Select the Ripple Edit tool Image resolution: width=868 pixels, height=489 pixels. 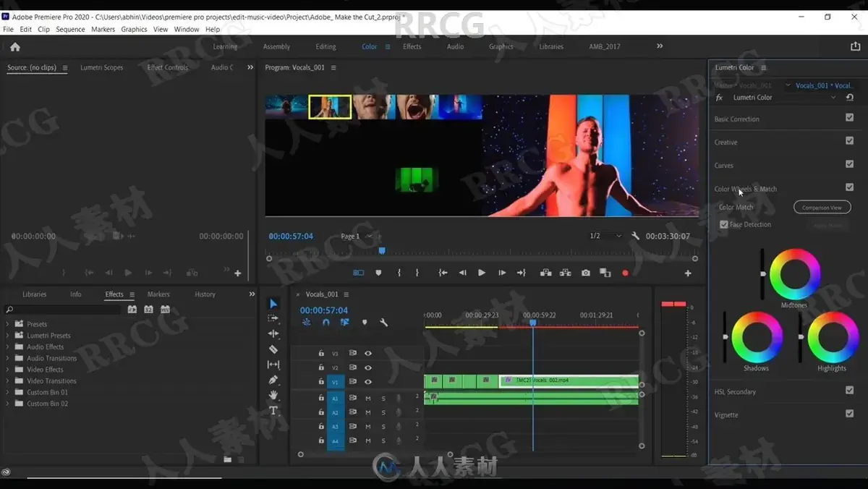point(273,333)
